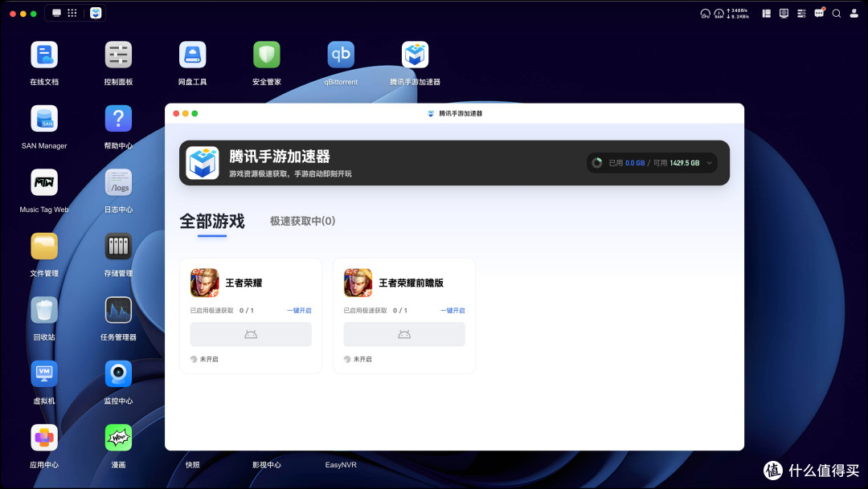
Task: Click the 王者荣耀 game title text
Action: click(244, 283)
